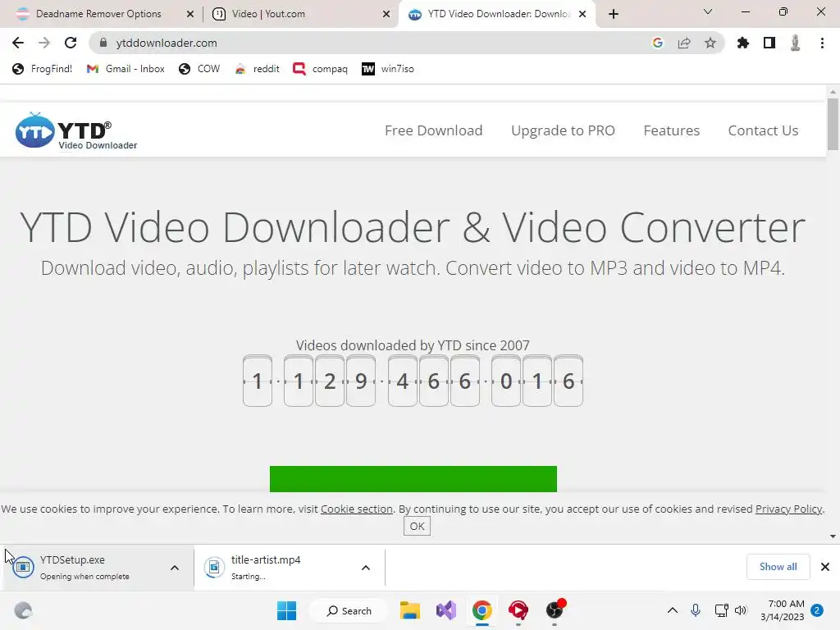Open the Chrome profile avatar
This screenshot has height=630, width=840.
click(x=796, y=43)
